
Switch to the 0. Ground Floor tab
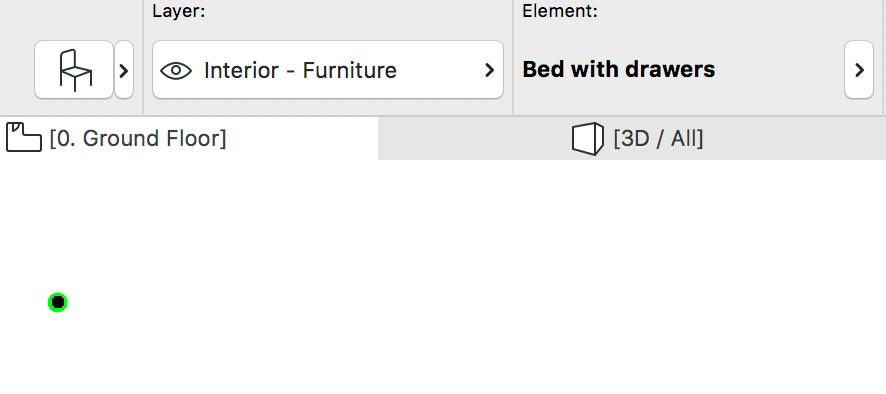(189, 138)
